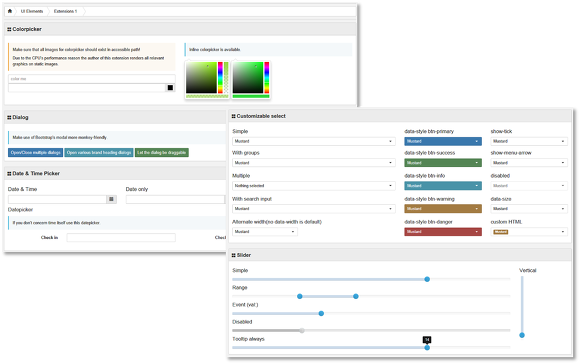This screenshot has height=364, width=580.
Task: Open the Alternate width select dropdown
Action: 265,232
